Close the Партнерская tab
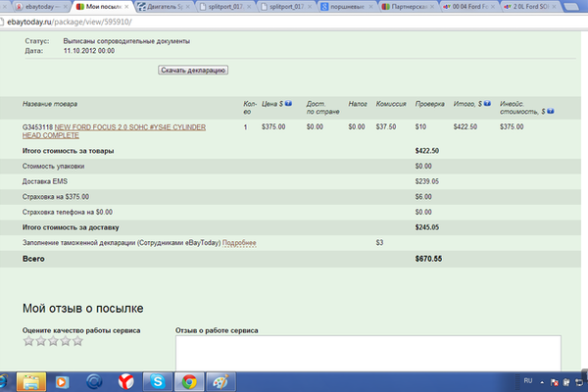The image size is (588, 392). click(432, 7)
